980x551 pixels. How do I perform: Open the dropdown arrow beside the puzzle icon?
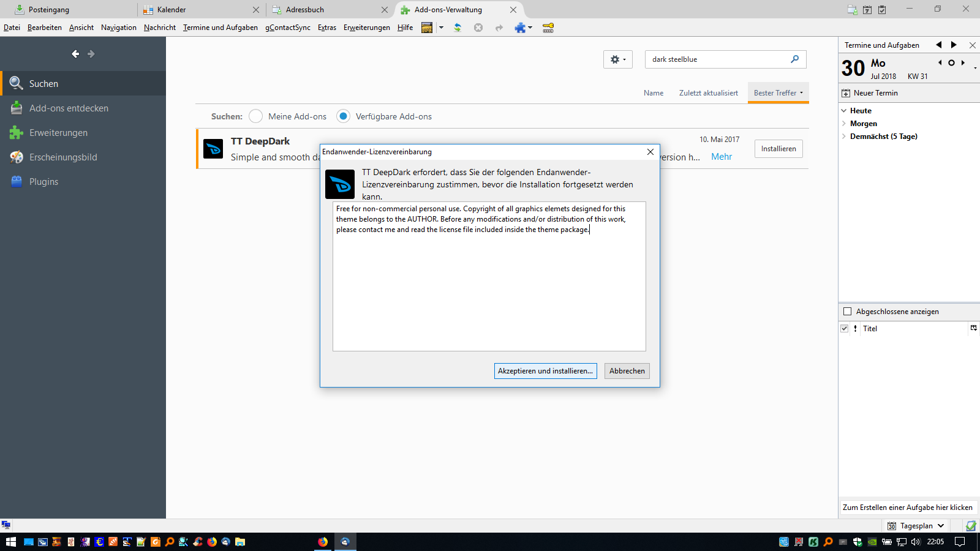pos(530,28)
